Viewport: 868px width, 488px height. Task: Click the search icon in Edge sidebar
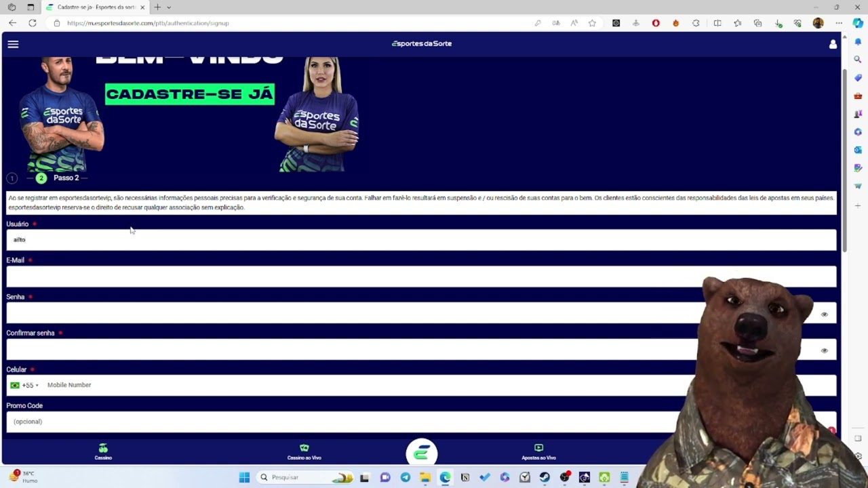click(x=858, y=60)
